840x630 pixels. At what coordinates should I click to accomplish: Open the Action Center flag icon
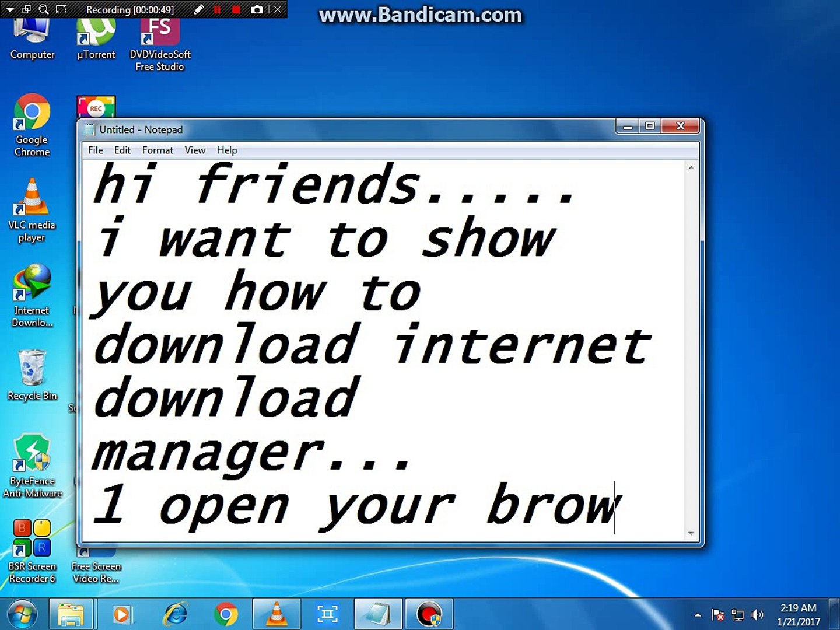[718, 615]
